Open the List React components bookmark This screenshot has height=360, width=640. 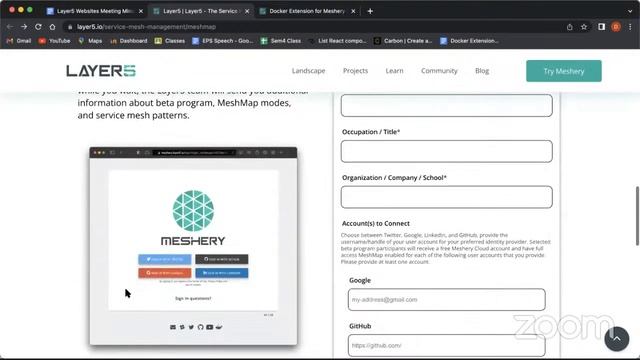tap(338, 41)
